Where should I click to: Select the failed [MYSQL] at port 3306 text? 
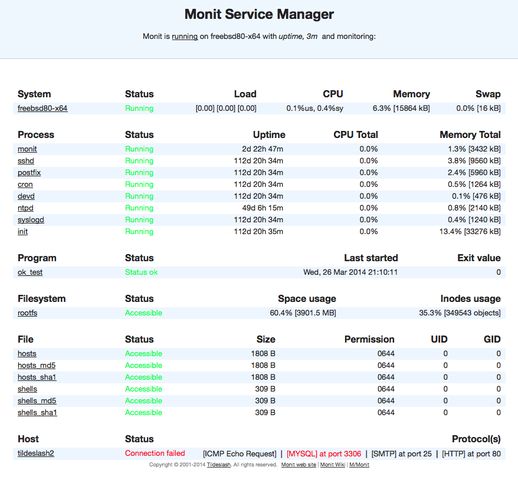click(x=324, y=454)
